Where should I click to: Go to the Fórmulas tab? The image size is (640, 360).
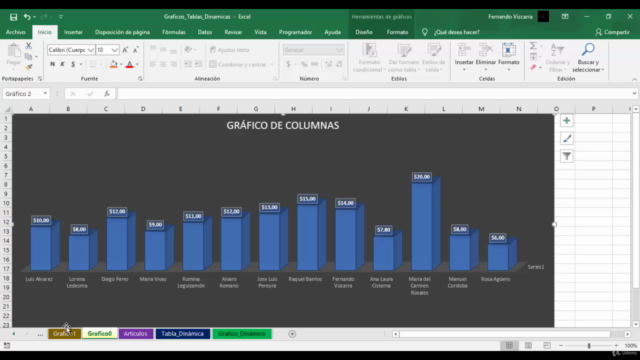coord(173,32)
